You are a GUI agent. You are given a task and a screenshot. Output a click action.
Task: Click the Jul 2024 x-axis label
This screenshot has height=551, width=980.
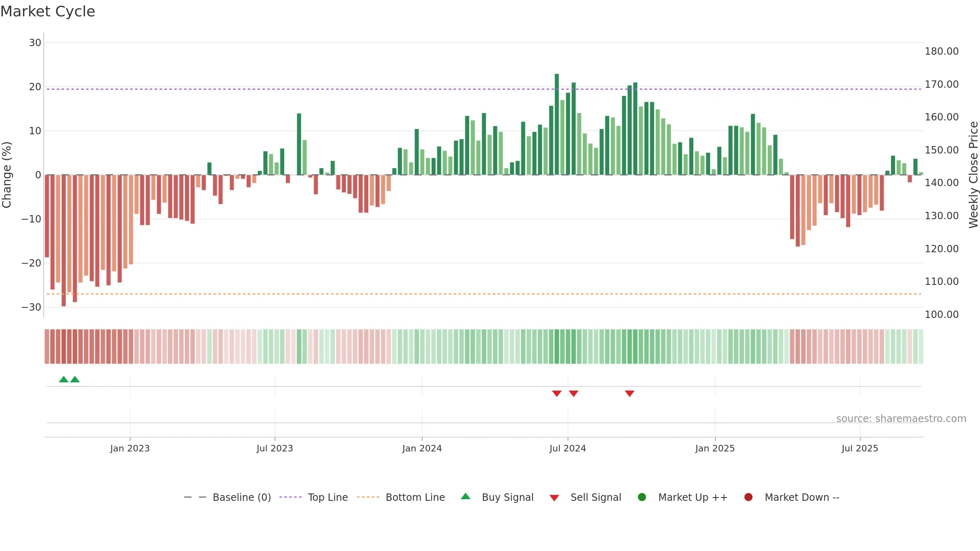click(x=568, y=448)
